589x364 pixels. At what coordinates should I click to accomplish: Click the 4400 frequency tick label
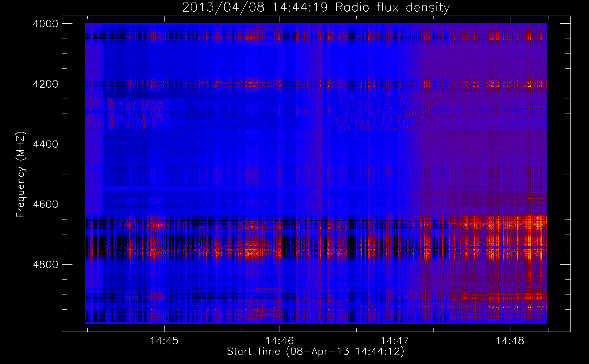click(x=46, y=144)
